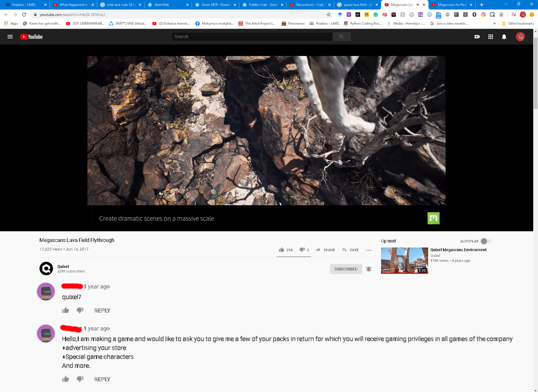Open the Quixel Megascans Environment thumbnail

coord(404,260)
